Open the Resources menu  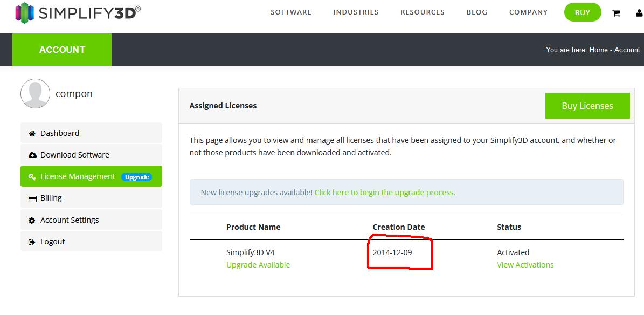click(x=422, y=12)
